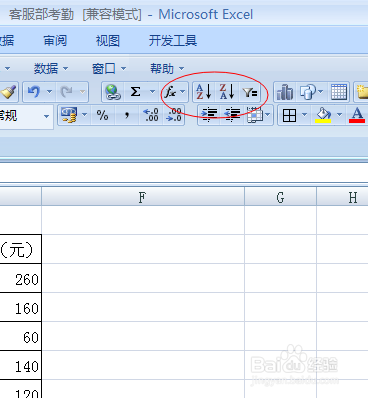Apply currency style with the coins icon
This screenshot has width=368, height=398.
(69, 115)
